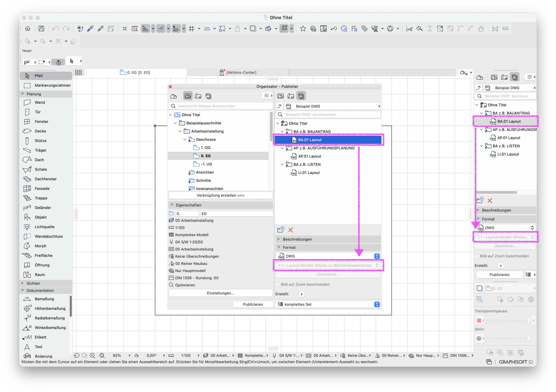
Task: Select the Markierungsrahmen marquee tool
Action: (x=46, y=85)
